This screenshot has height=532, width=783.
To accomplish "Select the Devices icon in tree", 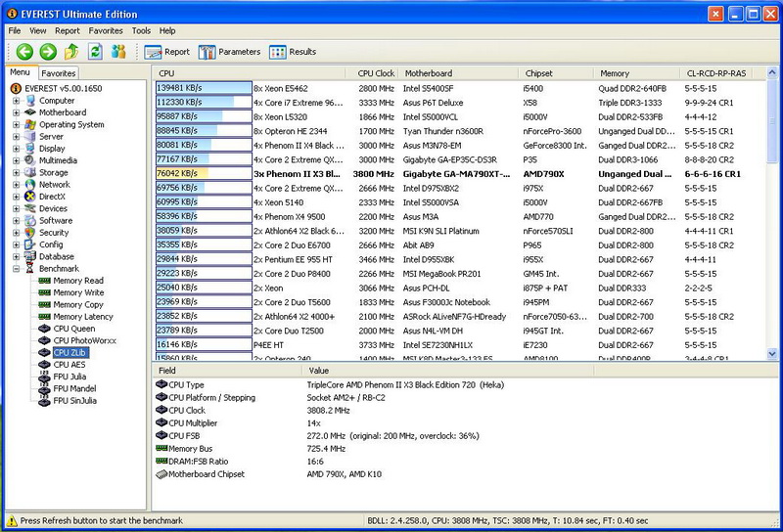I will point(30,208).
